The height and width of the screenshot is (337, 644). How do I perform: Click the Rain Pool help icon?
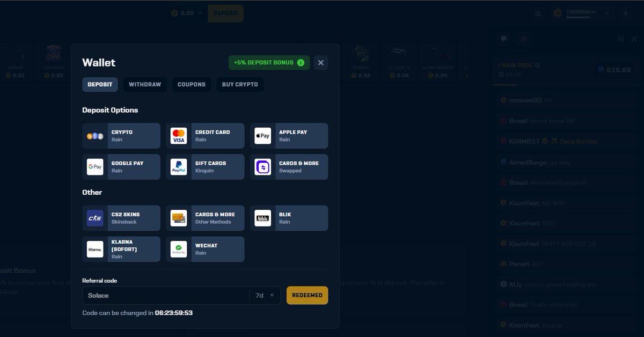point(537,65)
